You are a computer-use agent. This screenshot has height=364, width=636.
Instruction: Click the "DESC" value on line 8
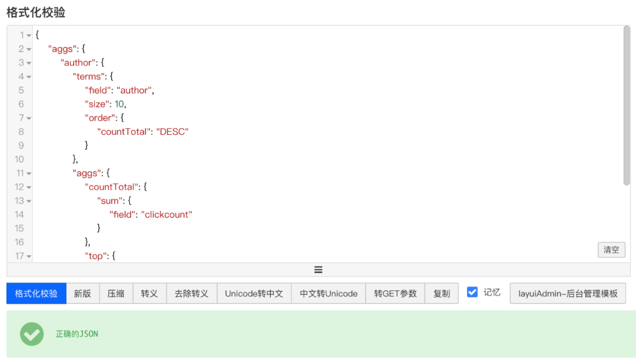pos(173,131)
